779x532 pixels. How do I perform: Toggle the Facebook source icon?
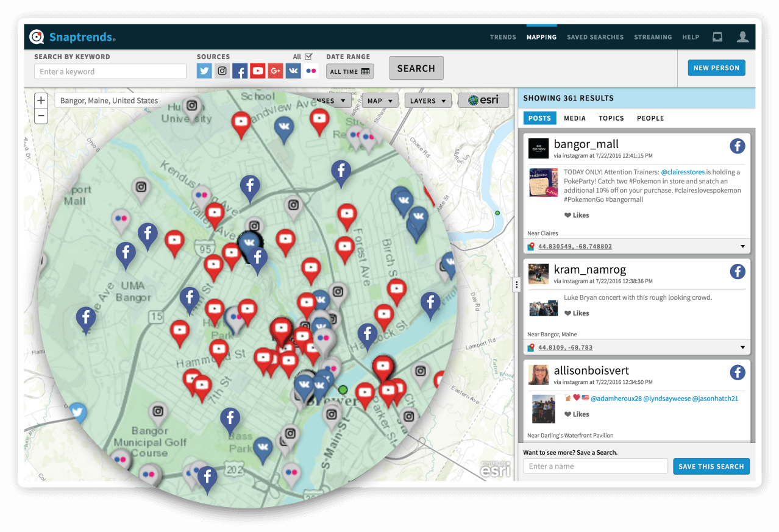click(x=240, y=71)
